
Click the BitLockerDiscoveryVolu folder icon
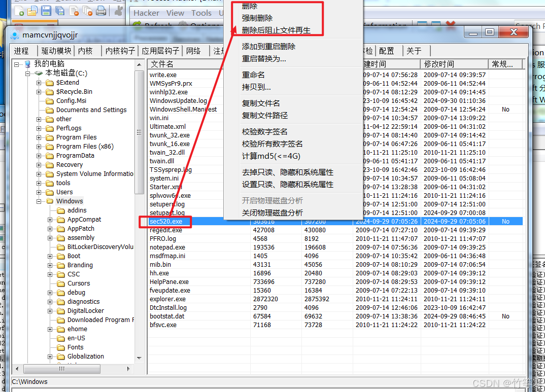[61, 247]
